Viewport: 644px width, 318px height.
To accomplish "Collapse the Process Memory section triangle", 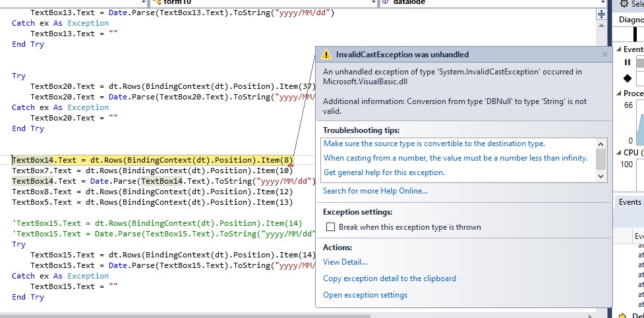I will click(618, 93).
